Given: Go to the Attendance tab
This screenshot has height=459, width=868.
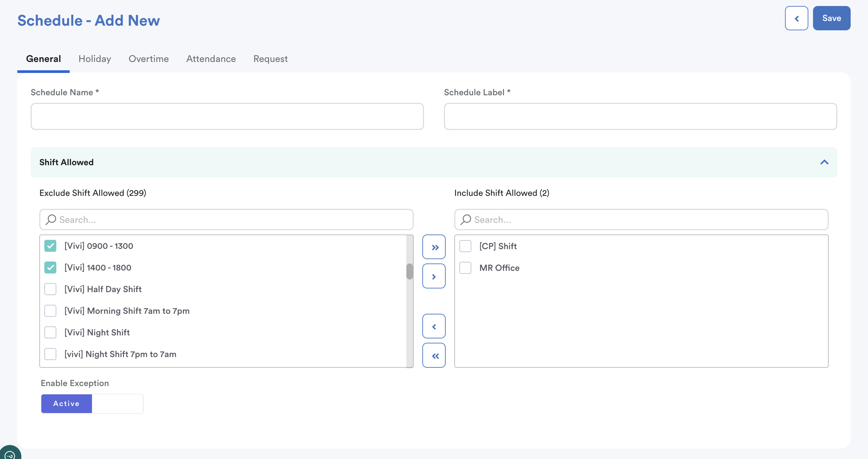Looking at the screenshot, I should (x=211, y=59).
